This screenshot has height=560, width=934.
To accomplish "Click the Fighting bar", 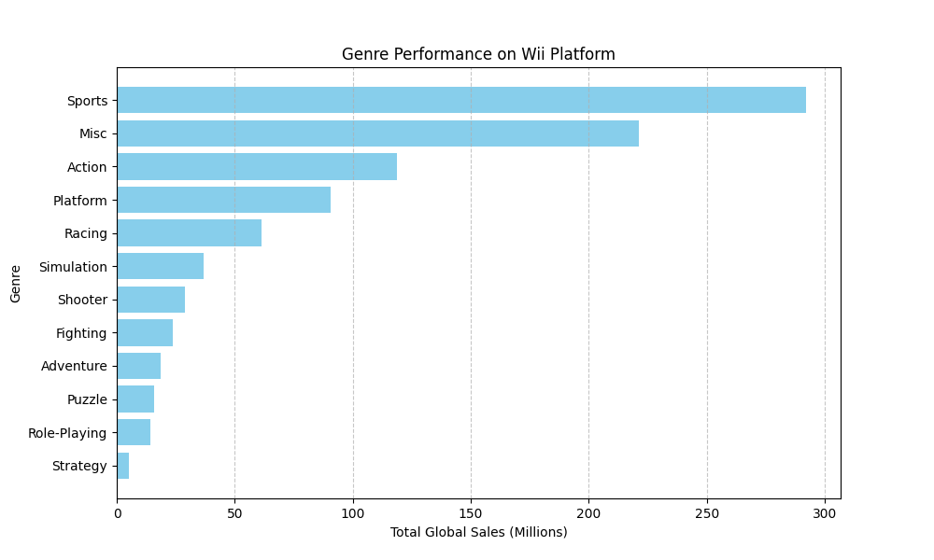I will (145, 332).
